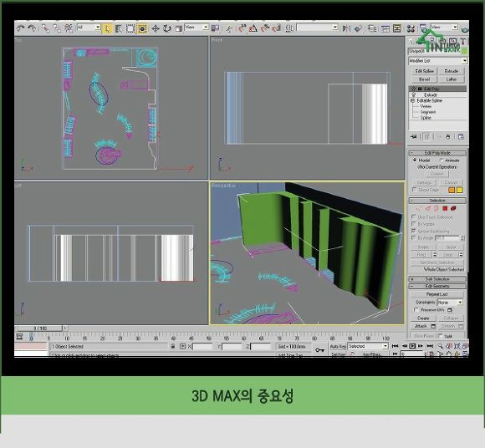The width and height of the screenshot is (485, 448).
Task: Click the orange cage color swatch
Action: point(452,190)
